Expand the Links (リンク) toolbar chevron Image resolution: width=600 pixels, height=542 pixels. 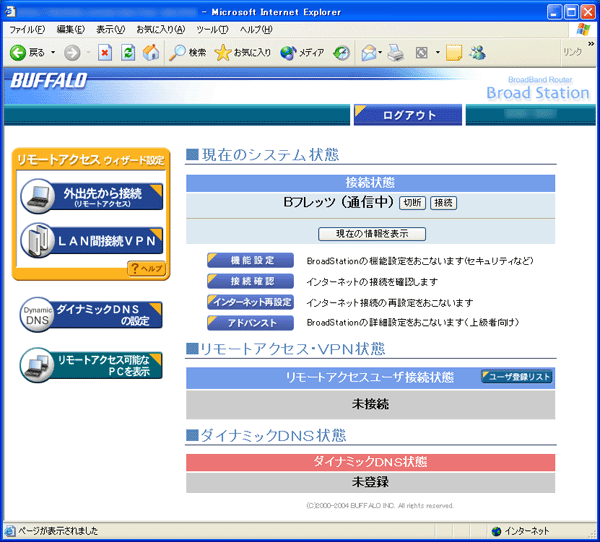point(591,44)
